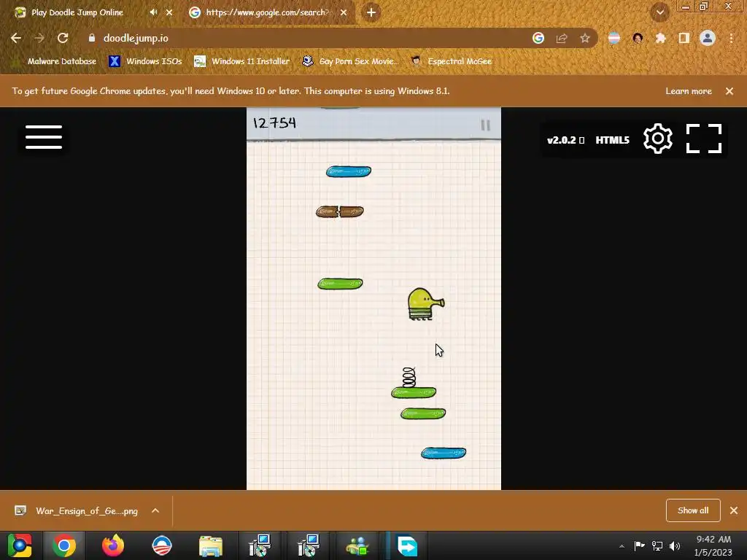Click the lock site info icon
This screenshot has height=560, width=747.
click(x=92, y=38)
